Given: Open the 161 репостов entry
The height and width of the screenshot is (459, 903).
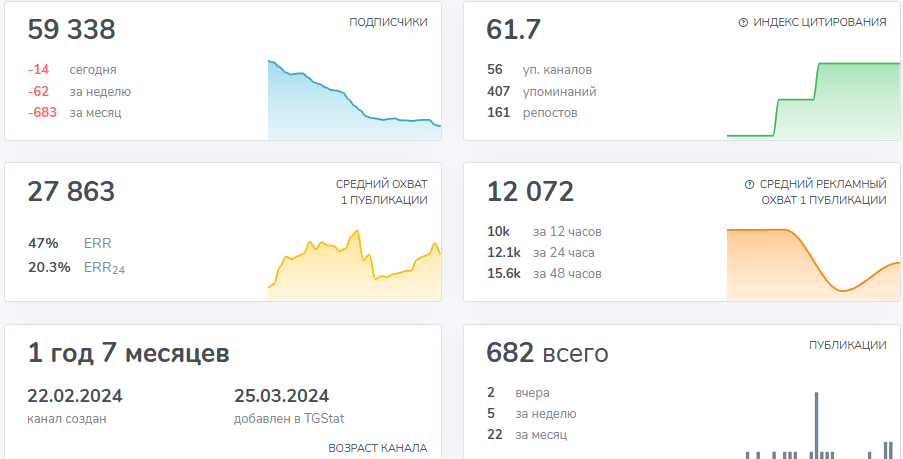Looking at the screenshot, I should pyautogui.click(x=531, y=112).
